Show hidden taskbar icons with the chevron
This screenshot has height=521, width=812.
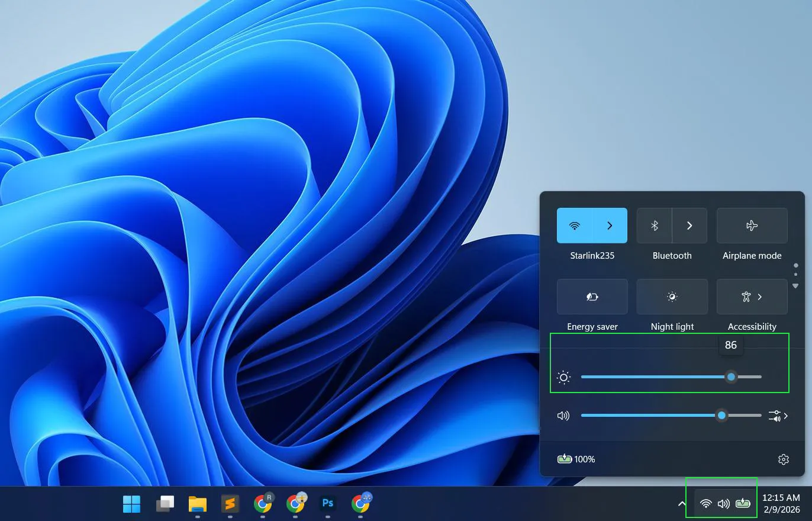click(682, 504)
